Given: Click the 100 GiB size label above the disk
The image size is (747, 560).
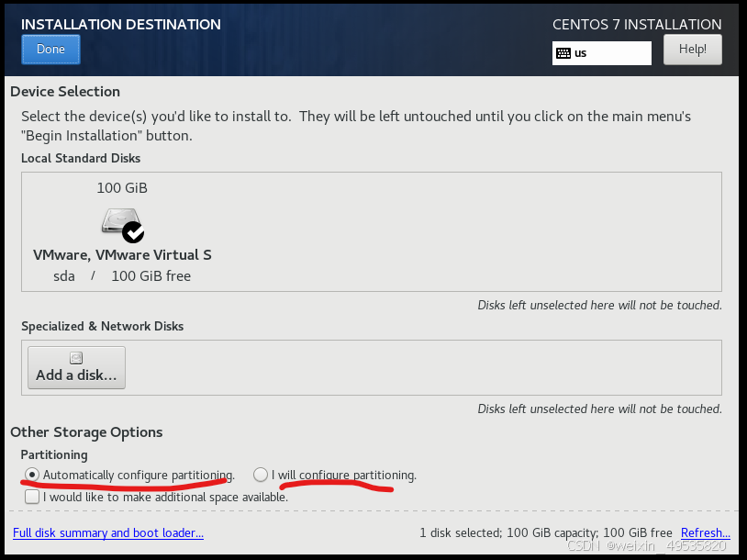Looking at the screenshot, I should 122,188.
